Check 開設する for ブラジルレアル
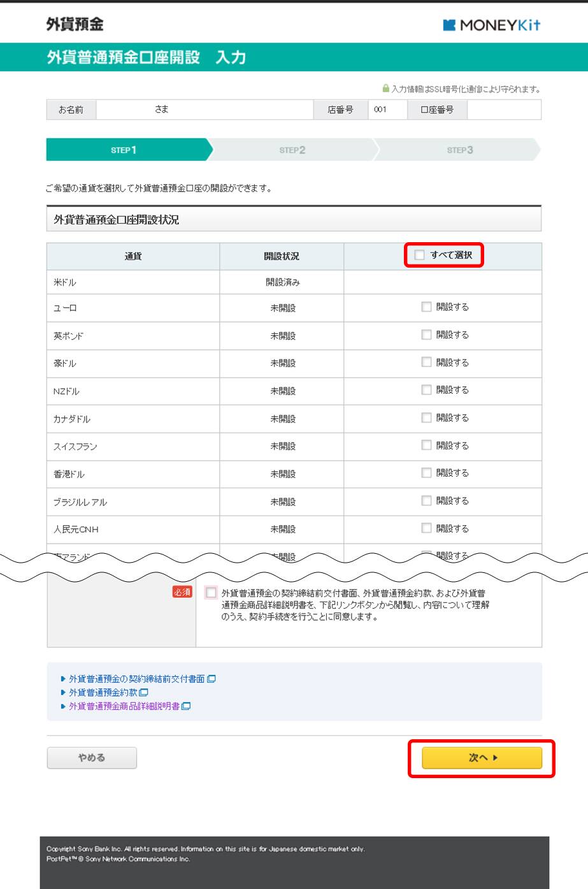This screenshot has height=889, width=588. [x=426, y=501]
